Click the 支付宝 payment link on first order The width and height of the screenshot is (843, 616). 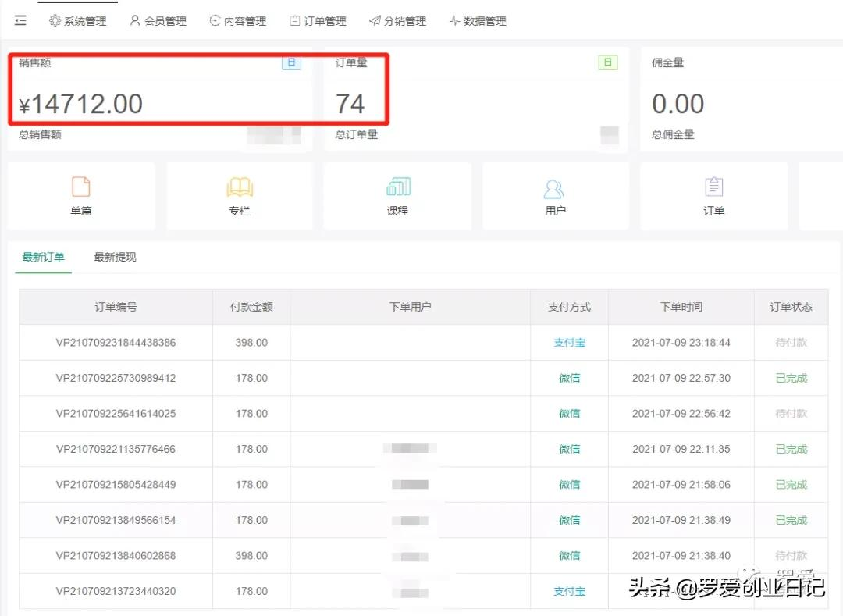[569, 342]
